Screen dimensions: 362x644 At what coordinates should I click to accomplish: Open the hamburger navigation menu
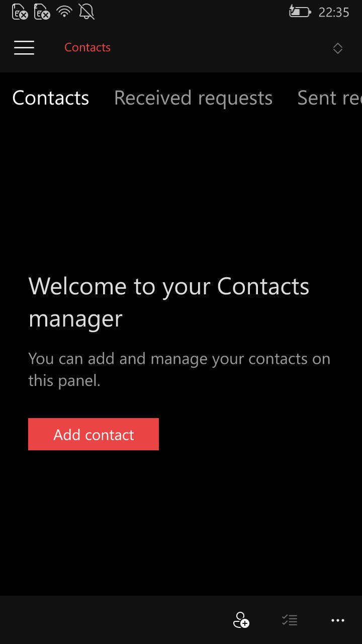(x=24, y=48)
